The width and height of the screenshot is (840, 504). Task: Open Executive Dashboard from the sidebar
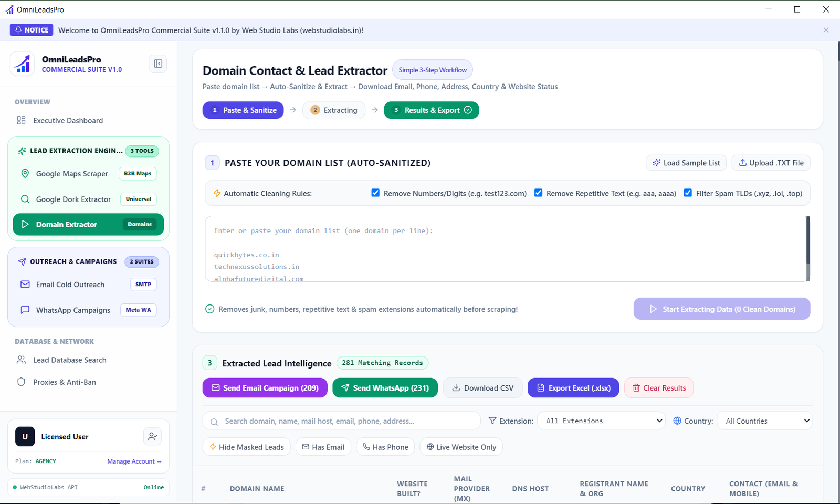click(x=68, y=120)
